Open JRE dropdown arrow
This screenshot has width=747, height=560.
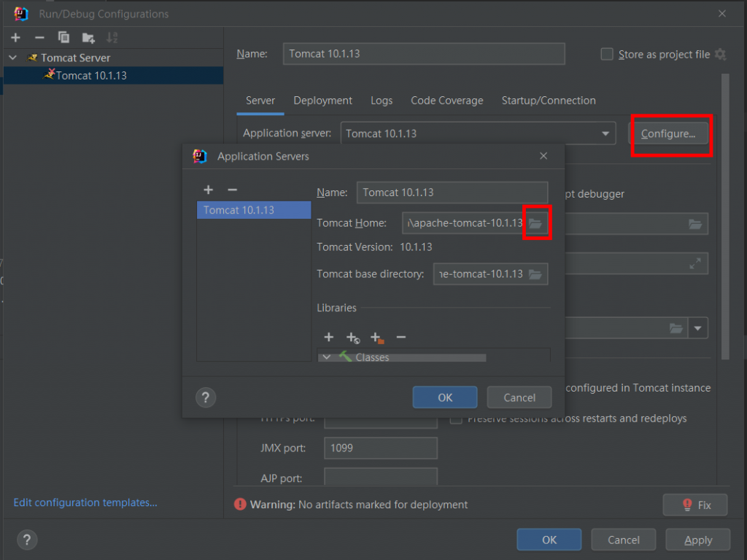tap(698, 328)
